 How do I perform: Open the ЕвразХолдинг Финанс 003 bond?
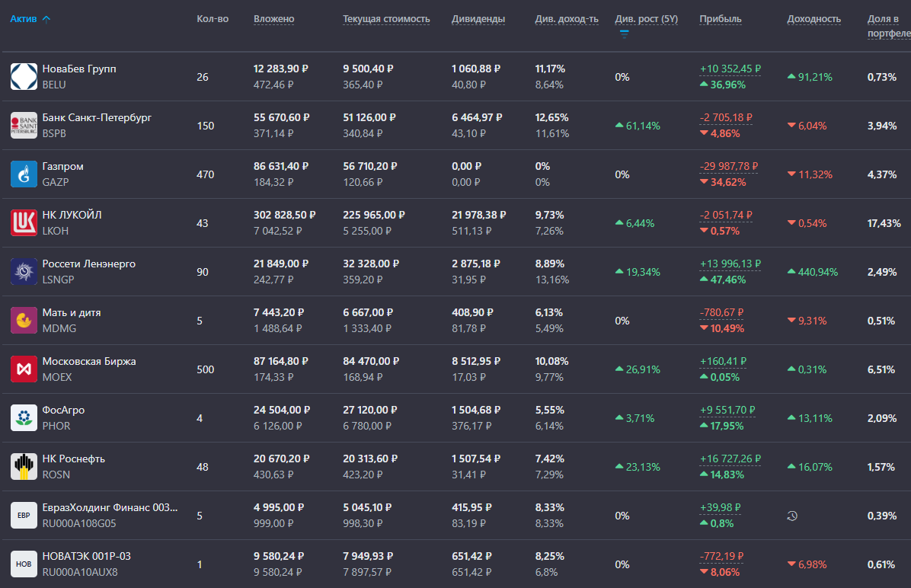click(x=110, y=508)
